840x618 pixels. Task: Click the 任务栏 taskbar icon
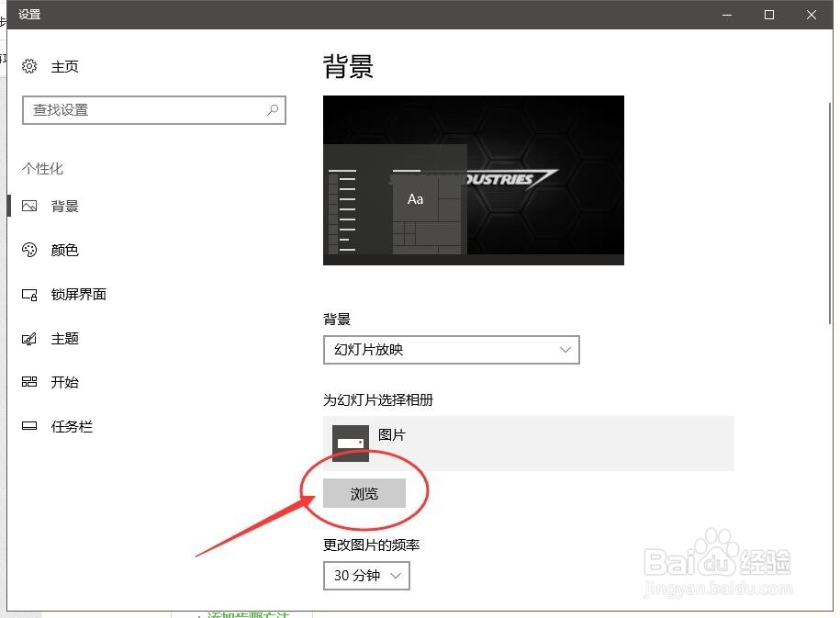pyautogui.click(x=29, y=426)
